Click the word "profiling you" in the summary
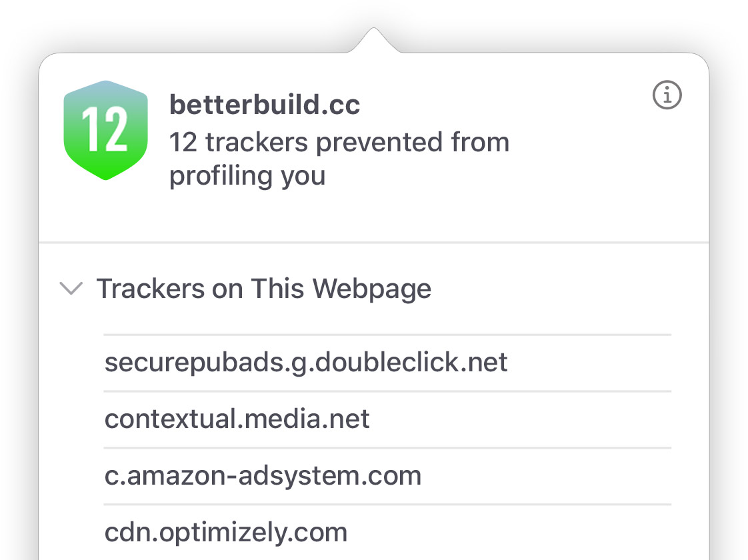This screenshot has width=748, height=560. [247, 176]
